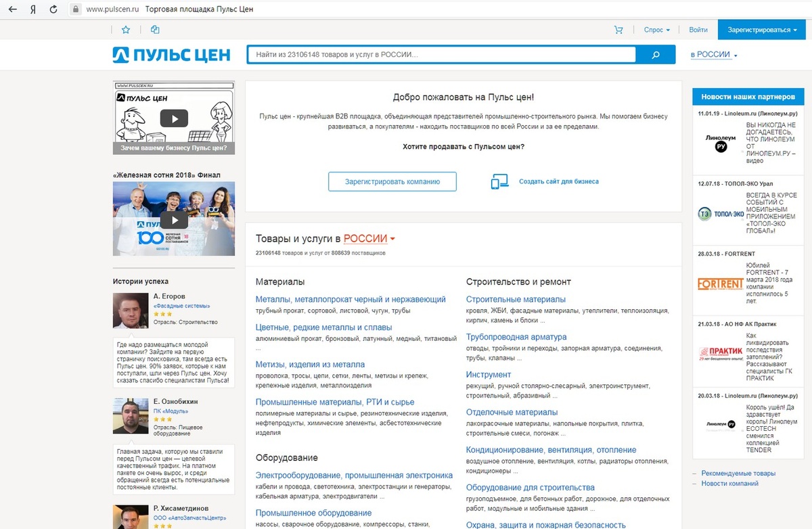Play the Железная сотня 2018 video
812x529 pixels.
coord(174,220)
